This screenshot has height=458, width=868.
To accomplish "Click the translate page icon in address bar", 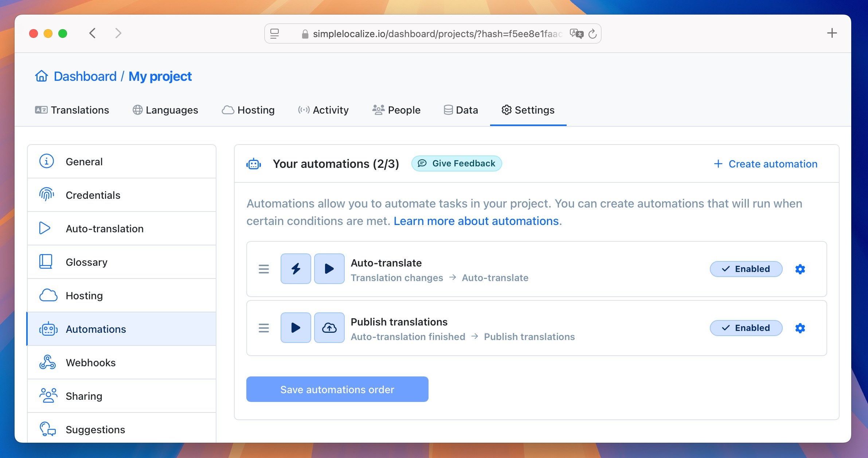I will click(x=577, y=34).
